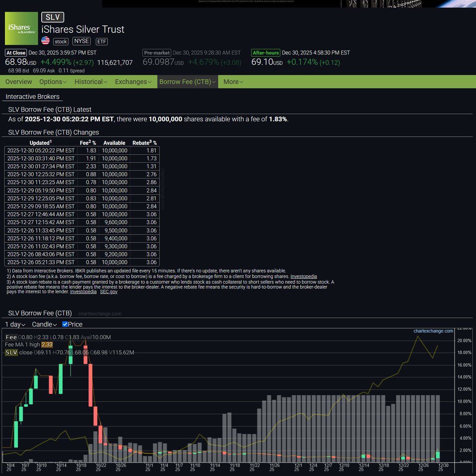
Task: Click the stock tag
Action: point(61,41)
